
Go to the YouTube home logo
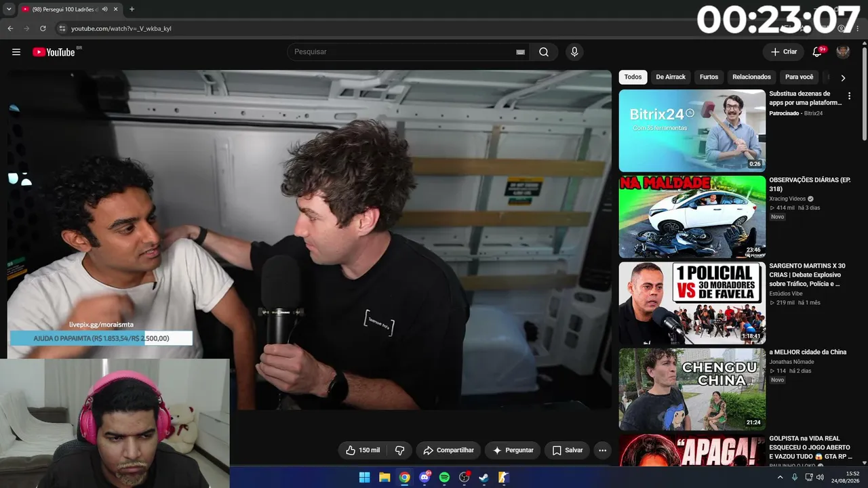(54, 52)
